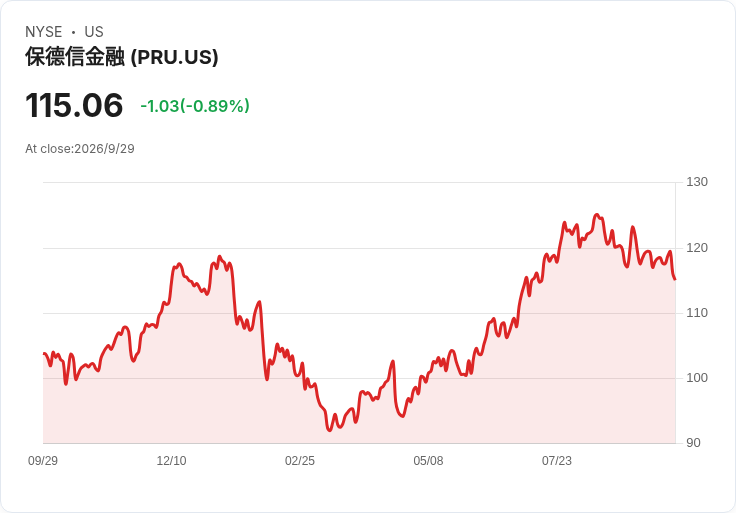The width and height of the screenshot is (736, 513).
Task: Click the -1.03(-0.89%) price change text
Action: pos(195,106)
